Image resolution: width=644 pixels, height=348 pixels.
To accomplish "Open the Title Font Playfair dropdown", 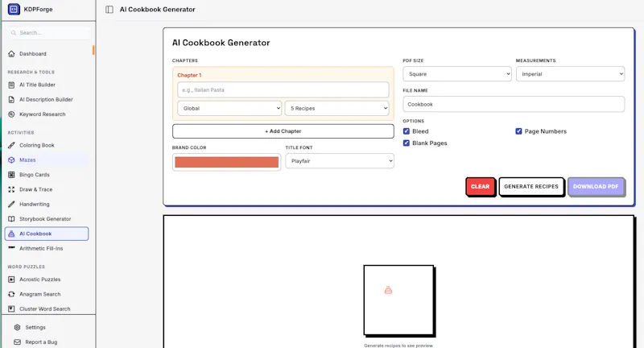I will tap(340, 161).
